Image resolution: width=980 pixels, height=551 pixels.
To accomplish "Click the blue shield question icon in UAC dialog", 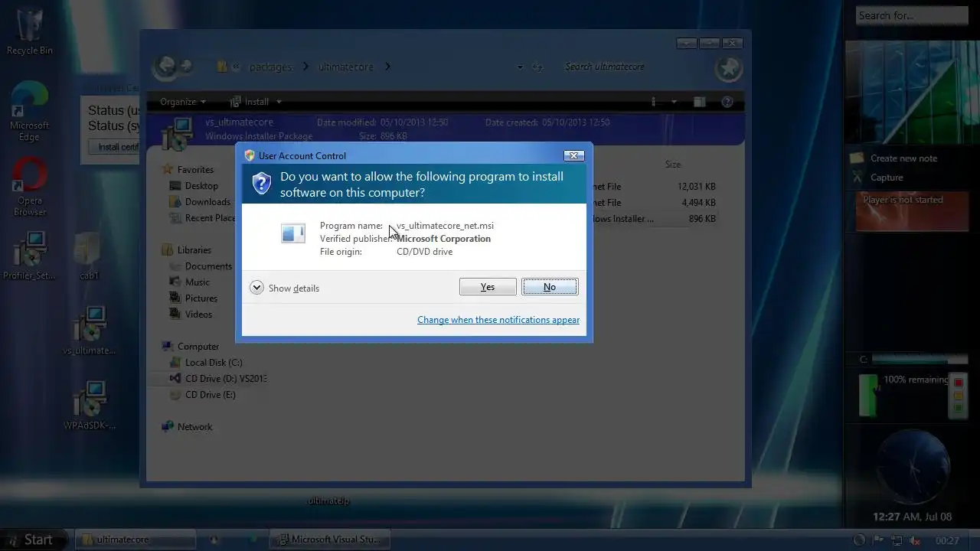I will click(x=262, y=184).
